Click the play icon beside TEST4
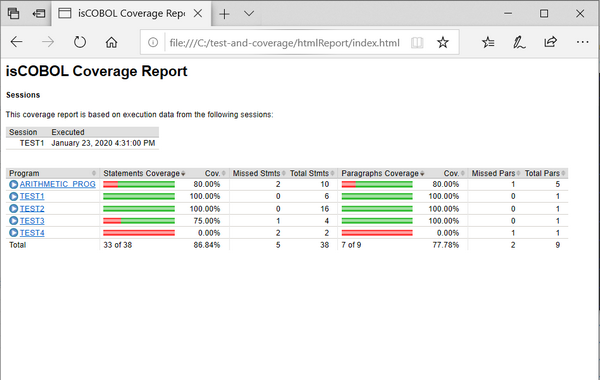This screenshot has width=600, height=380. click(x=13, y=233)
